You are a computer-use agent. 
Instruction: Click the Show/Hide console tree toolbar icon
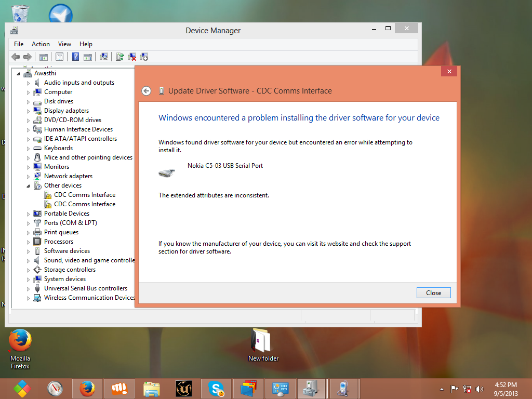44,57
